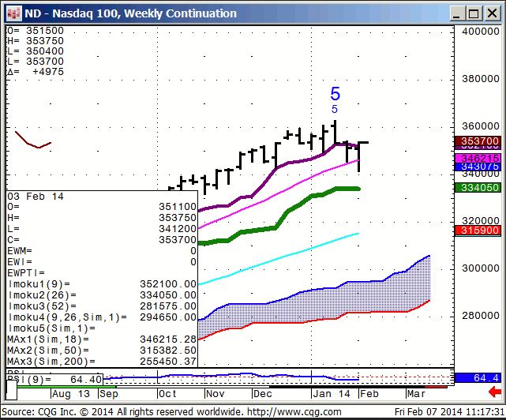Screen dimensions: 506x420
Task: Click the C= 353700 close value
Action: coord(178,239)
